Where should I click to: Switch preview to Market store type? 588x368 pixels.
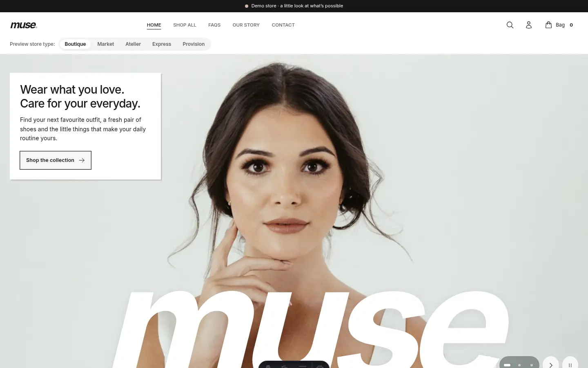tap(105, 44)
